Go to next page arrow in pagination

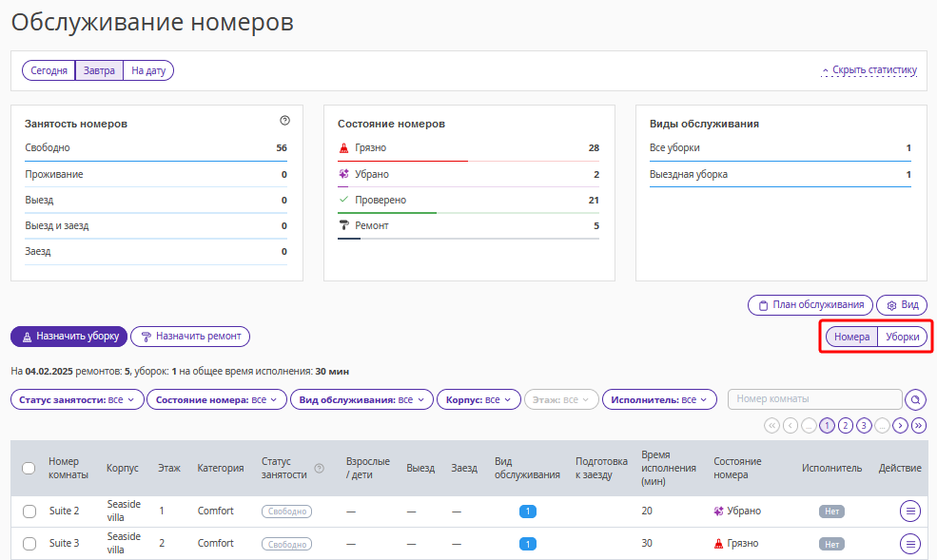(901, 426)
